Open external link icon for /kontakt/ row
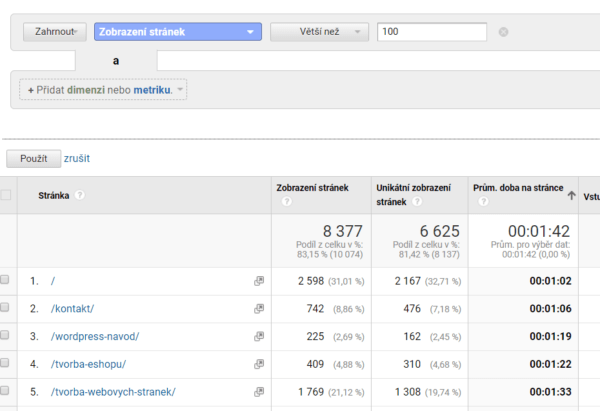 click(259, 310)
